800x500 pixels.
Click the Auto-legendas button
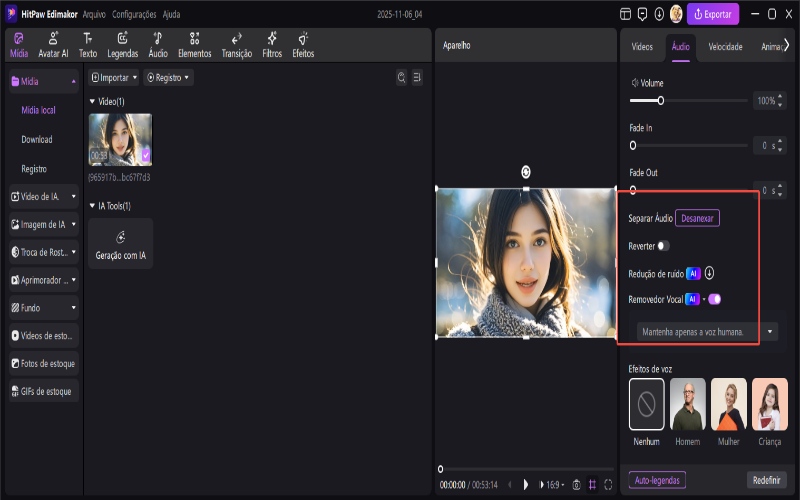(x=657, y=480)
